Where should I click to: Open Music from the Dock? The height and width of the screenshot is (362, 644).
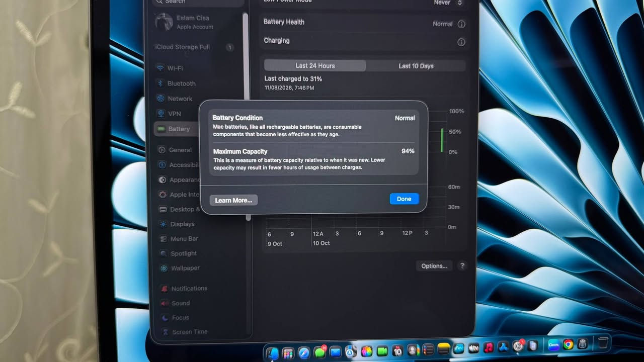489,347
